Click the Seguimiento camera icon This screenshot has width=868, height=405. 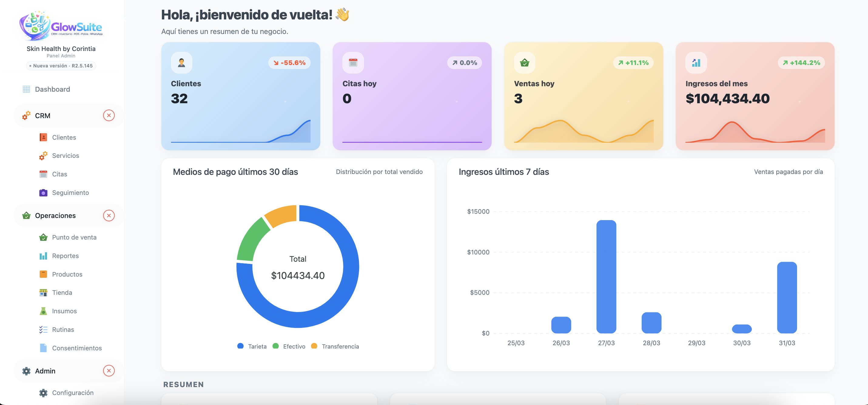[43, 193]
